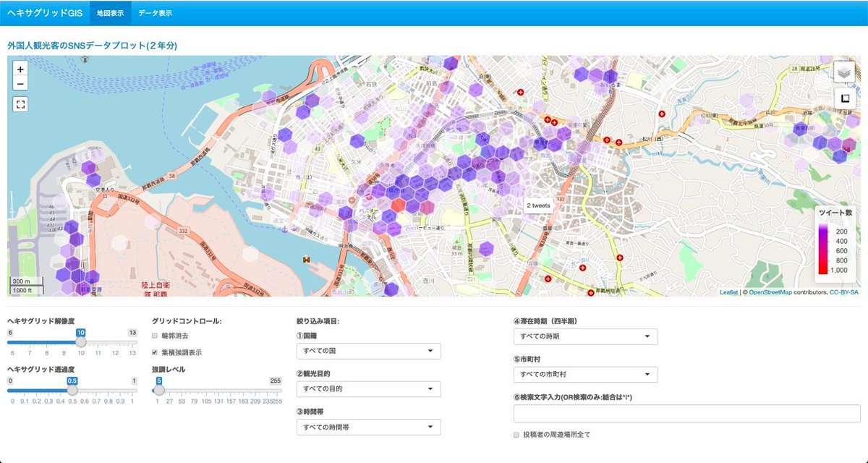The width and height of the screenshot is (868, 463).
Task: Enable the 輪郭消去 checkbox
Action: 155,336
